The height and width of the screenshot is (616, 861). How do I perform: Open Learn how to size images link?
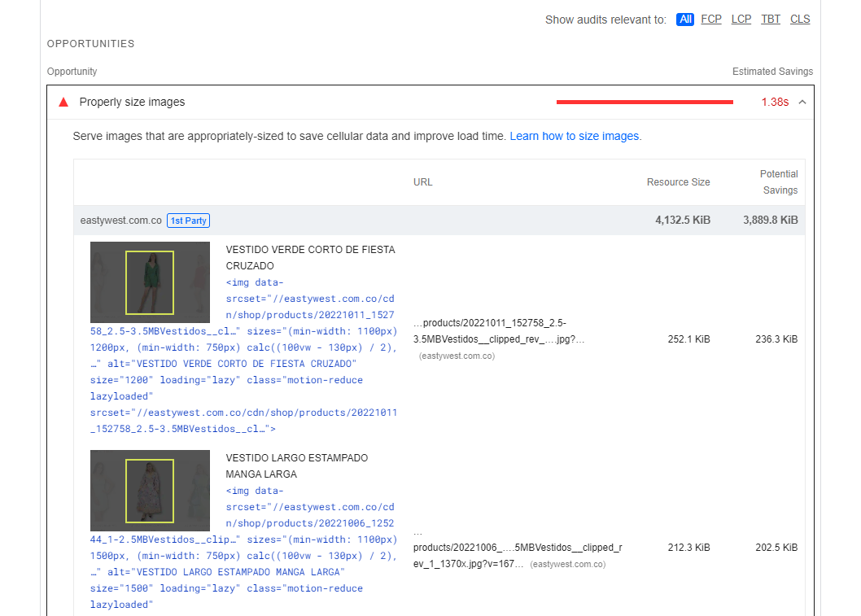pos(575,136)
